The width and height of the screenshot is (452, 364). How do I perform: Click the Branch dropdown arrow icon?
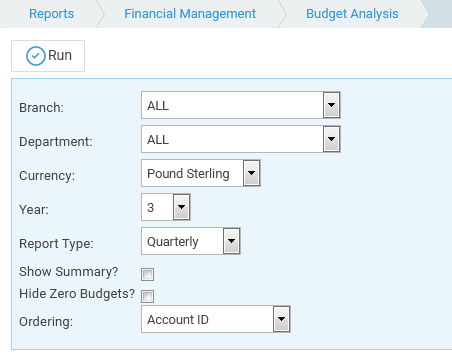[x=331, y=105]
